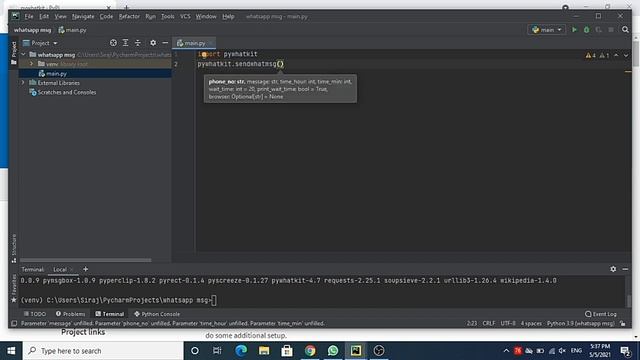Open the Terminal tool window tab
This screenshot has width=640, height=360.
tap(109, 314)
